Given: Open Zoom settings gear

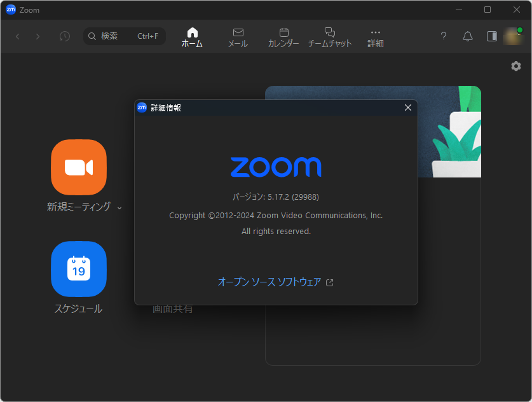Looking at the screenshot, I should pyautogui.click(x=515, y=66).
